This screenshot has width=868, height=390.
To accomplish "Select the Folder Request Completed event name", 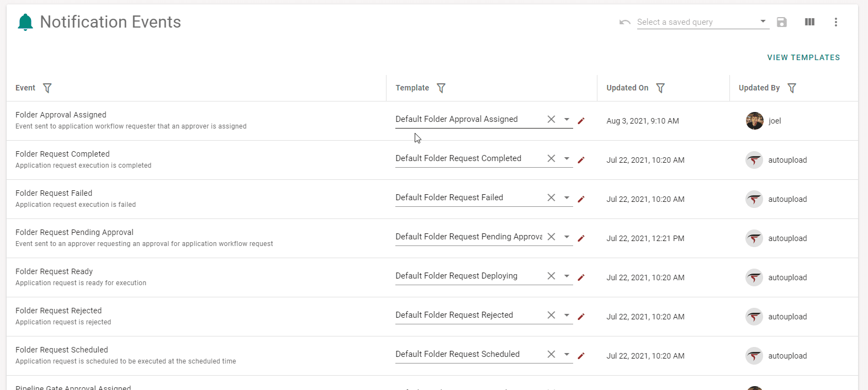I will (62, 154).
